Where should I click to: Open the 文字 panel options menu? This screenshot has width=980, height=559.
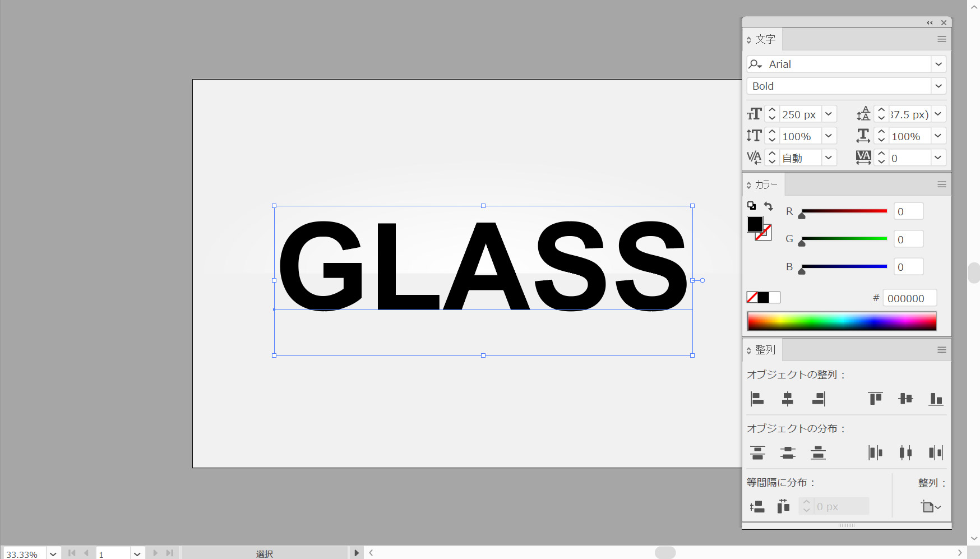click(942, 39)
